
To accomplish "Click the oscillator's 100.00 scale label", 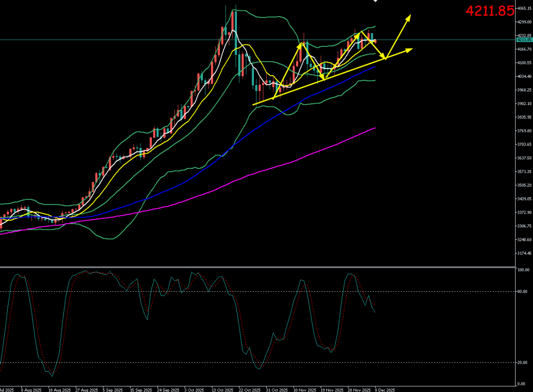I will tap(523, 270).
